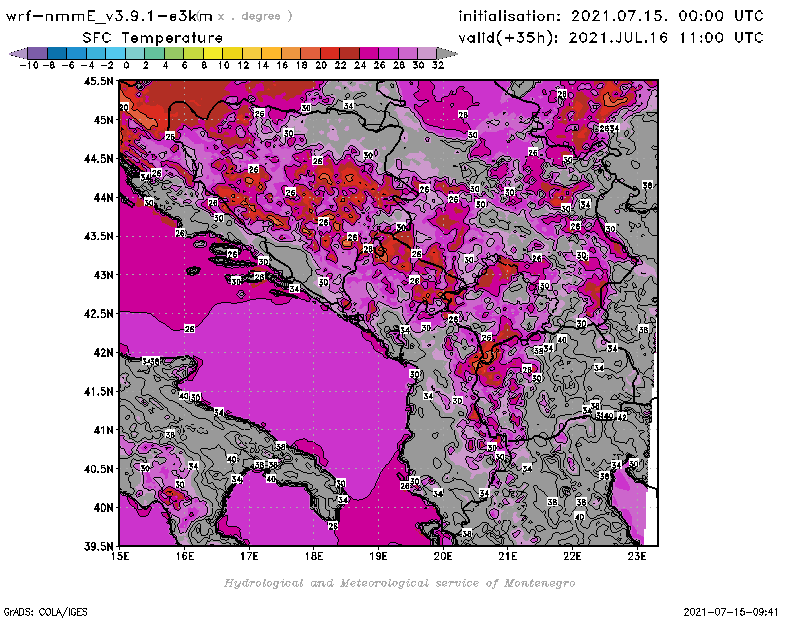The width and height of the screenshot is (800, 618).
Task: Click the 18E longitude axis label
Action: [314, 556]
